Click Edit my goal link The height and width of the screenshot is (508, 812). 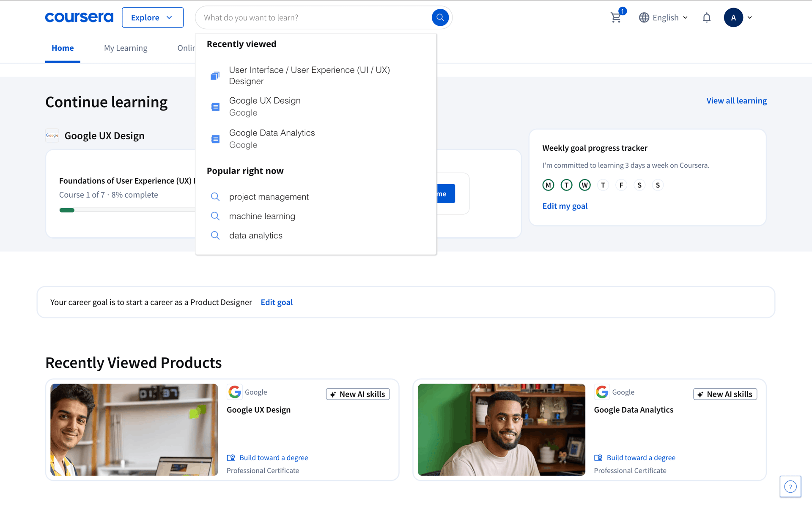[565, 206]
